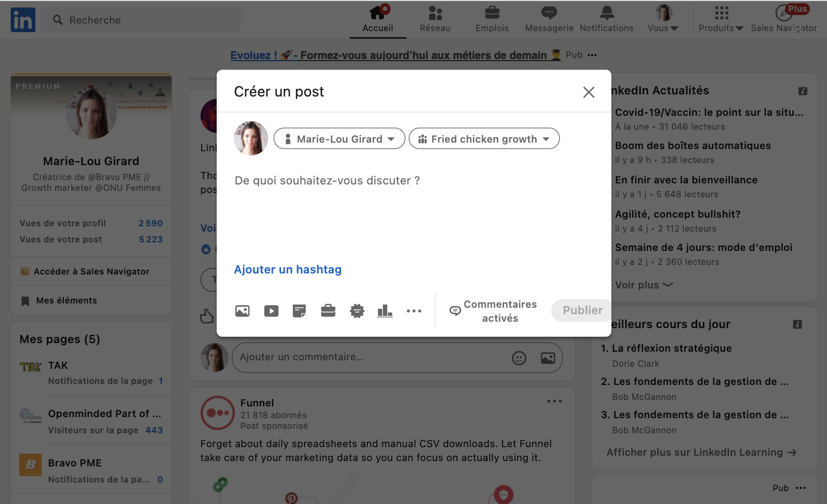Click info icon in LinkedIn Actualités
The width and height of the screenshot is (827, 504).
point(803,91)
